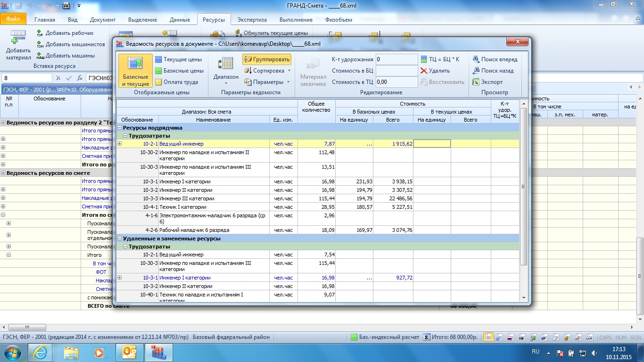
Task: Click the Базисные и текущие prices icon
Action: tap(135, 71)
